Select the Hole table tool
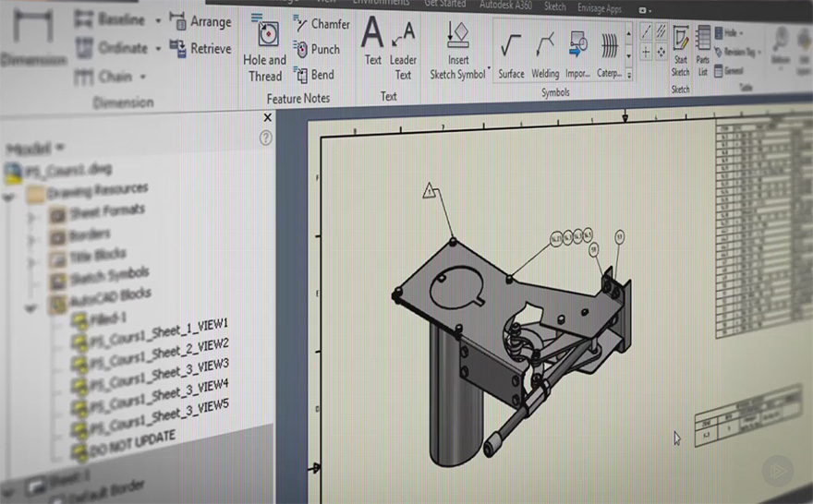 point(726,33)
